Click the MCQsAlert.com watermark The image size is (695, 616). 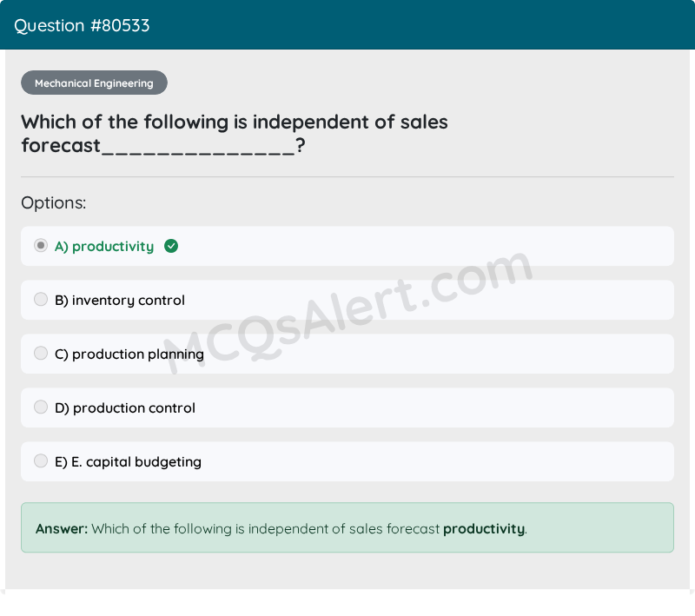click(x=348, y=312)
